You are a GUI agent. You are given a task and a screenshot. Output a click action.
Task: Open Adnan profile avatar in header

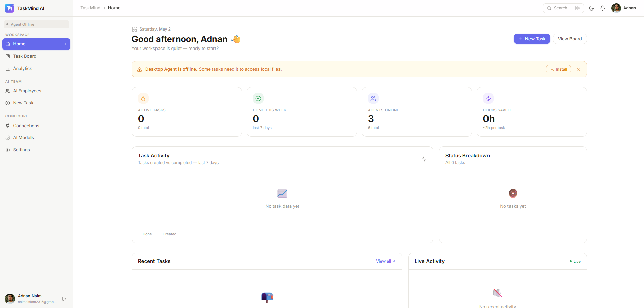(616, 8)
